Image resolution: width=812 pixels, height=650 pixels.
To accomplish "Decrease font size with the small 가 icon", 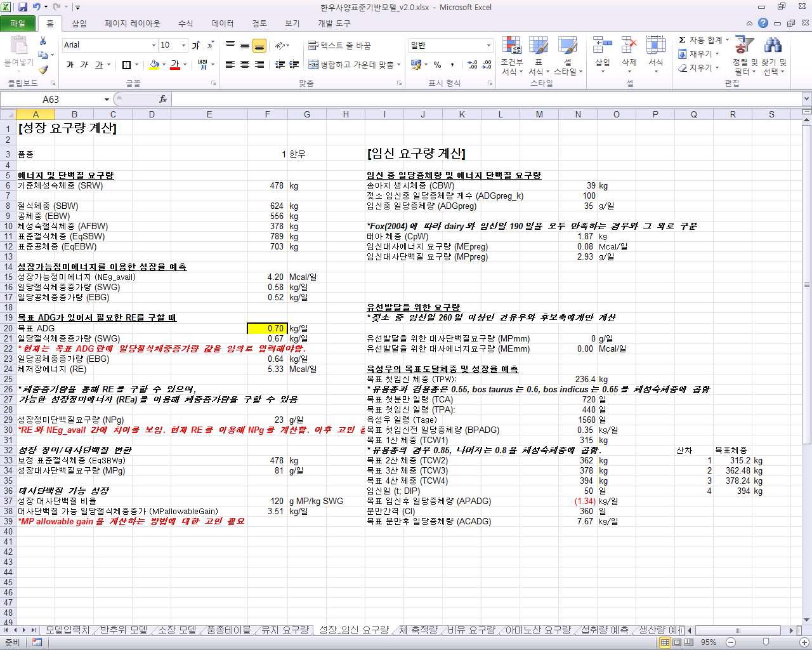I will pos(210,45).
